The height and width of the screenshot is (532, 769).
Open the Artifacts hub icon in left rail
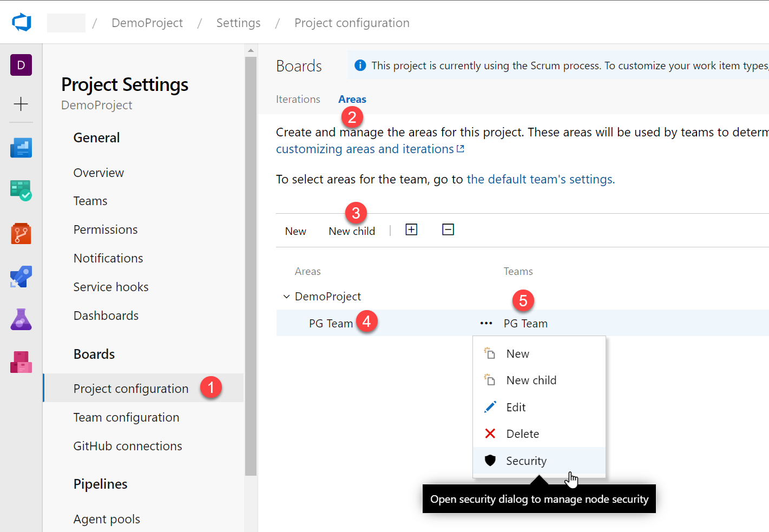pos(21,362)
